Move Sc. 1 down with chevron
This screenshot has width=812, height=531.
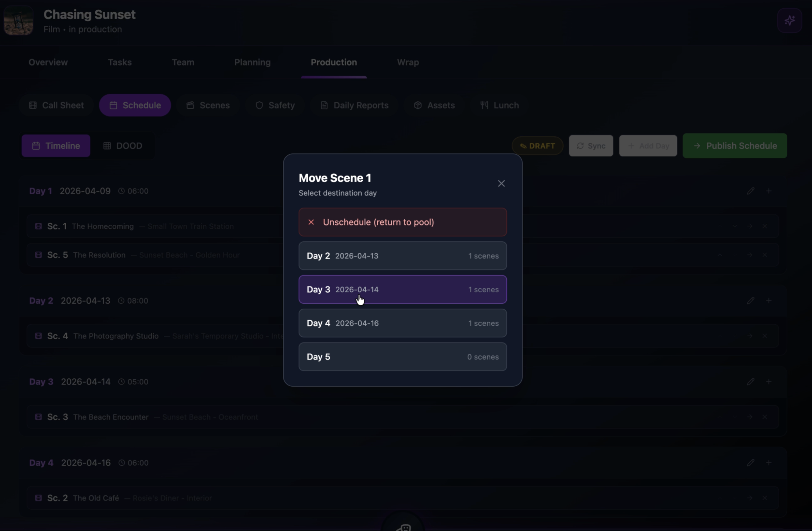click(x=734, y=226)
